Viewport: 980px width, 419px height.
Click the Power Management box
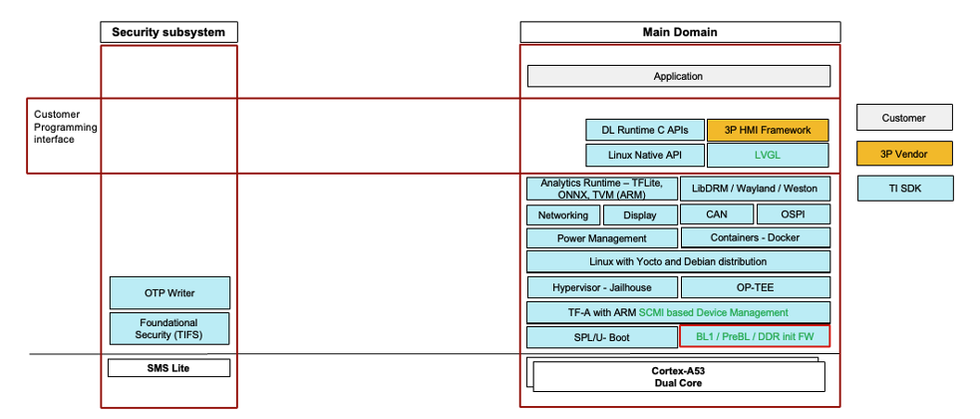click(601, 238)
